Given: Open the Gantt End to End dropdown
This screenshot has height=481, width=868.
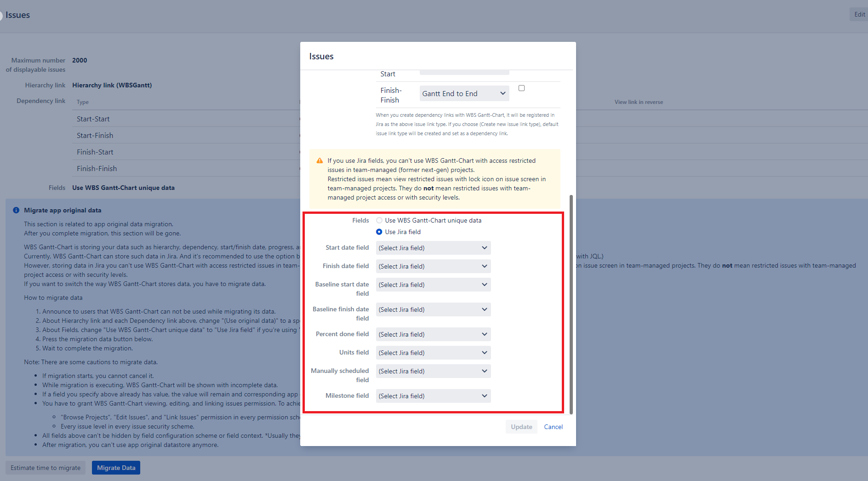Looking at the screenshot, I should [464, 94].
